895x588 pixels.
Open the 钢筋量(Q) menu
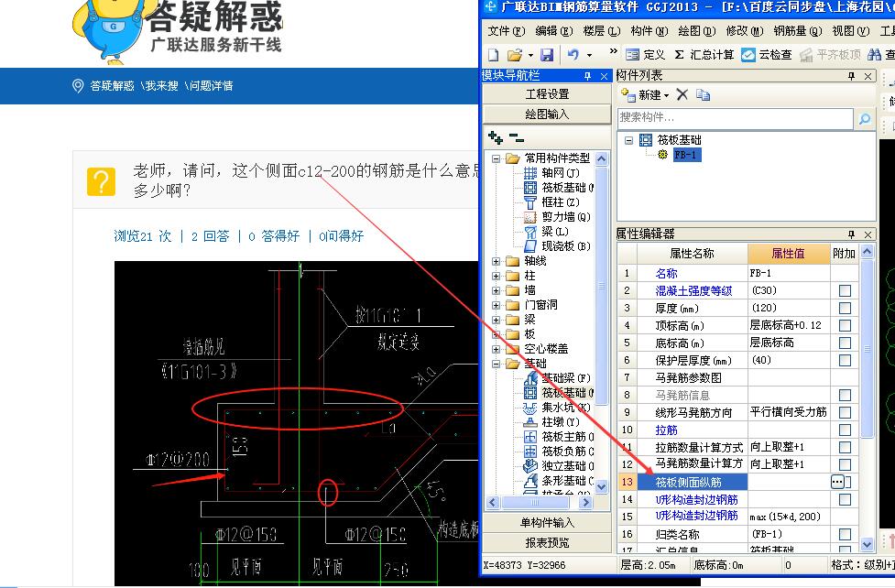pyautogui.click(x=798, y=31)
